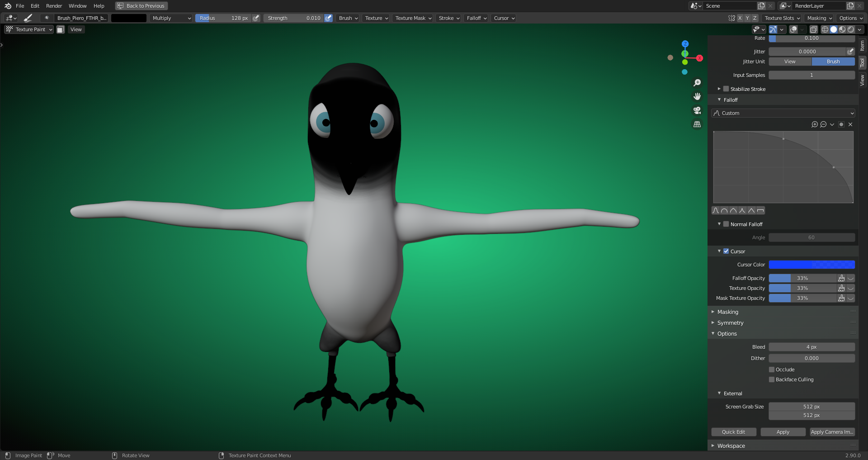Toggle radius pressure sensitivity icon
Viewport: 868px width, 460px height.
point(256,18)
